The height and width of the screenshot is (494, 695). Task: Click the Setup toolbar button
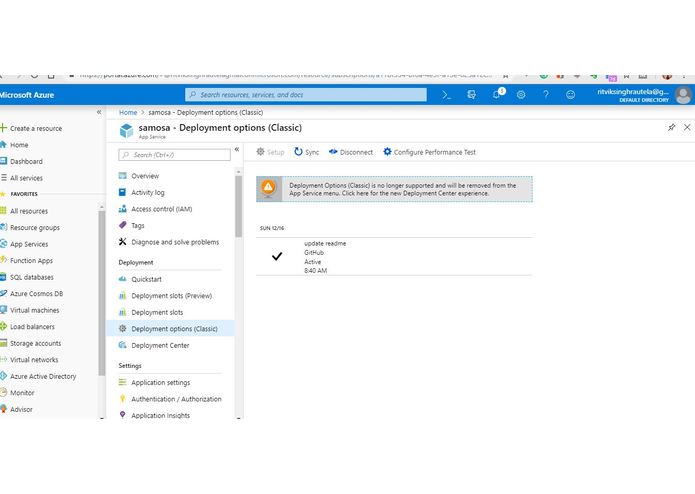point(270,152)
